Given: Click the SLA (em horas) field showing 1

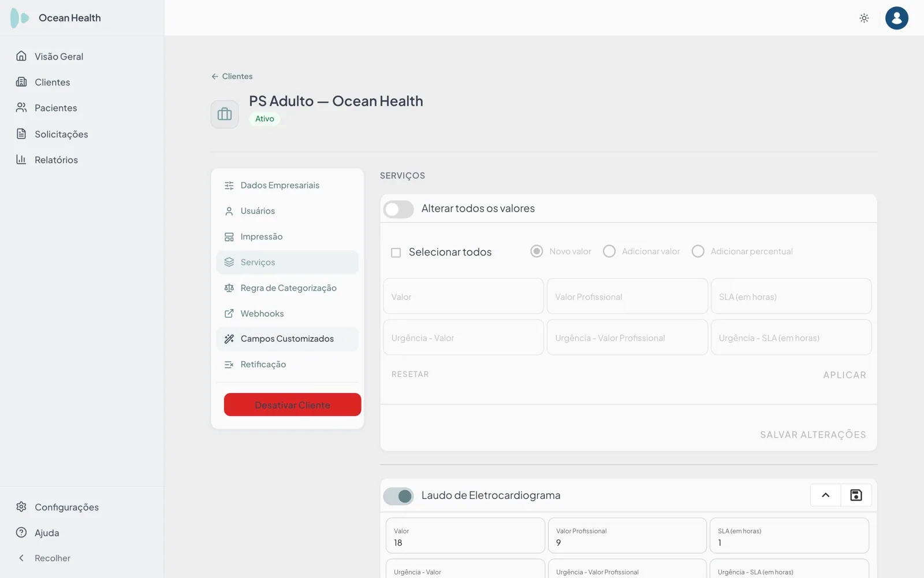Looking at the screenshot, I should [789, 536].
